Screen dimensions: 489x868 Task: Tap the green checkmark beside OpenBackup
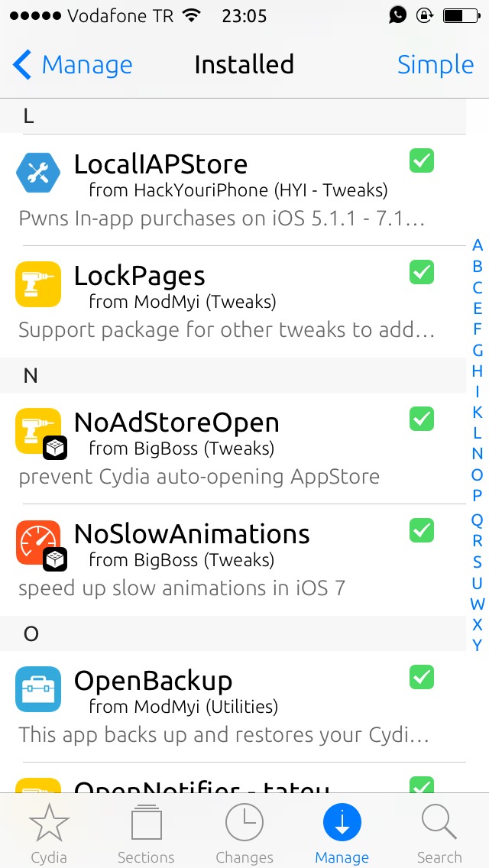pos(422,677)
